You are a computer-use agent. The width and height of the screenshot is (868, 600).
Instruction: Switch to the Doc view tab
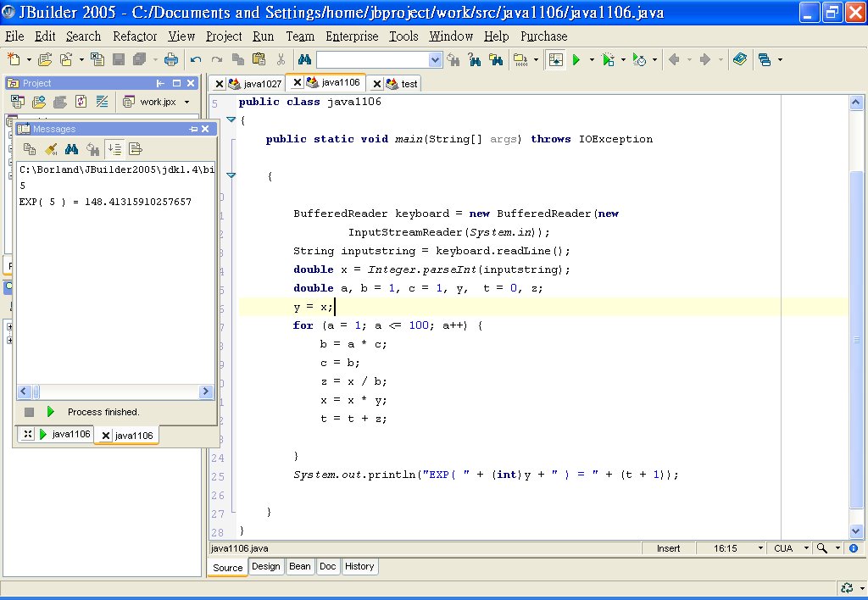[328, 566]
